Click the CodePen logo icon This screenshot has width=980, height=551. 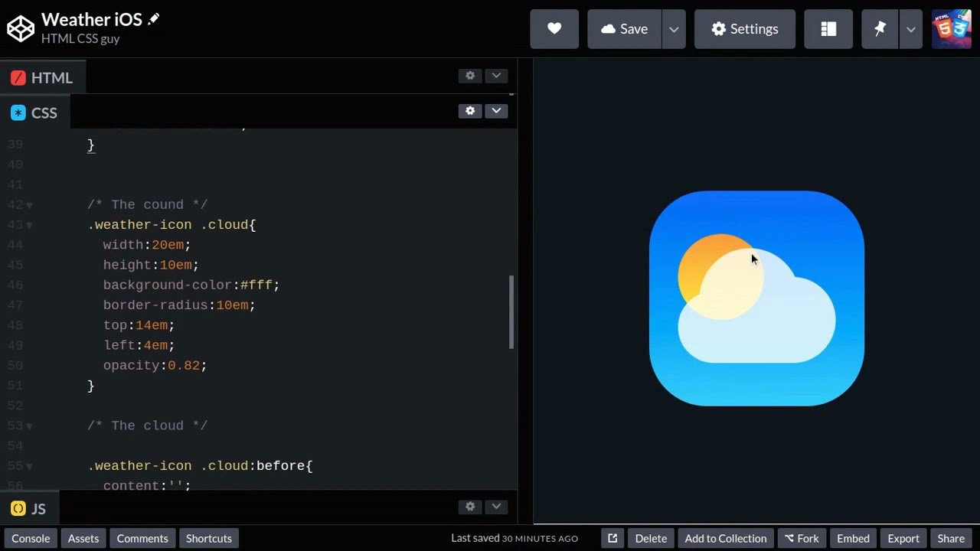click(x=21, y=28)
